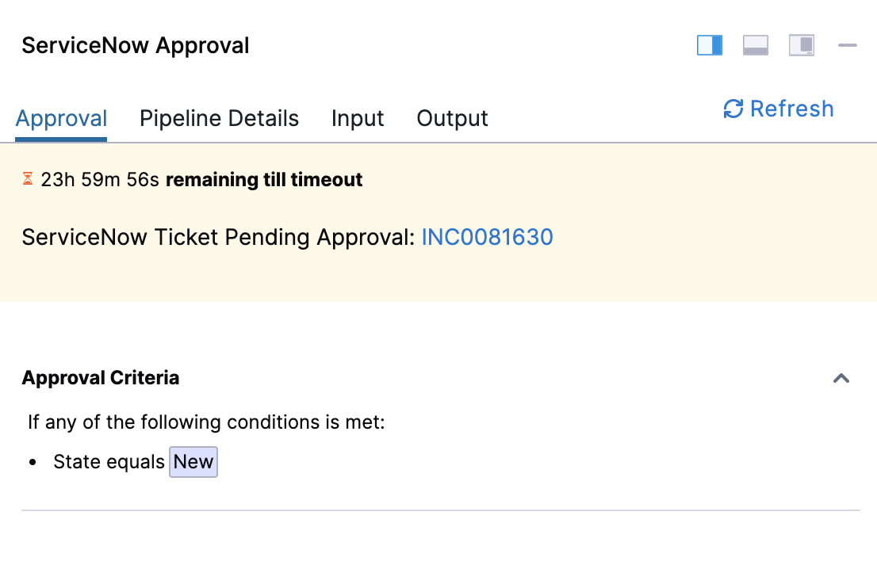Go to the Output tab
Image resolution: width=877 pixels, height=588 pixels.
pos(452,119)
